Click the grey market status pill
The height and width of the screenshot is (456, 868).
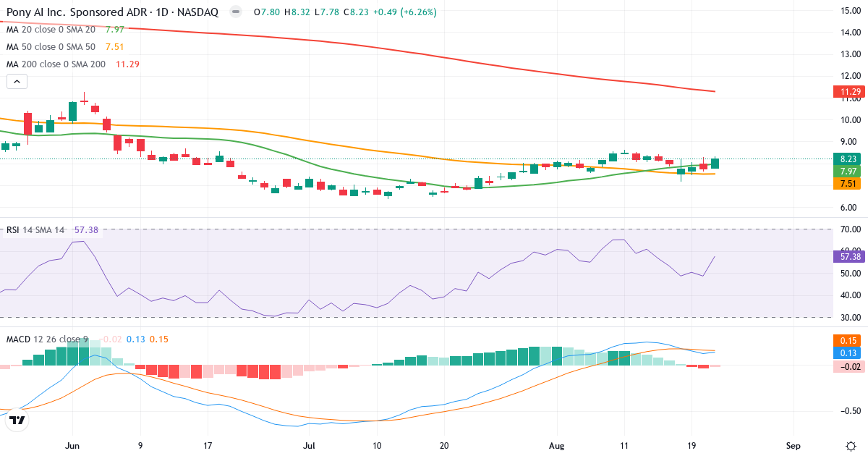(235, 12)
